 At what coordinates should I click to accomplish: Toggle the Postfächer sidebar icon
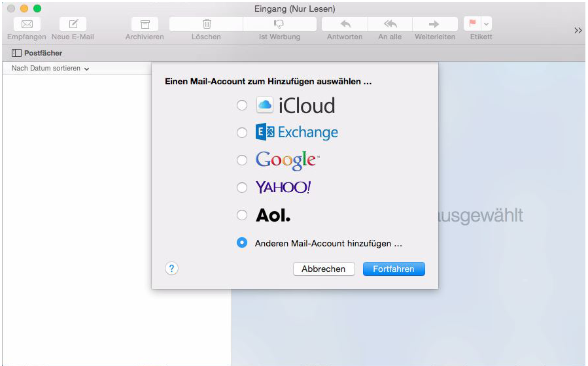click(16, 53)
